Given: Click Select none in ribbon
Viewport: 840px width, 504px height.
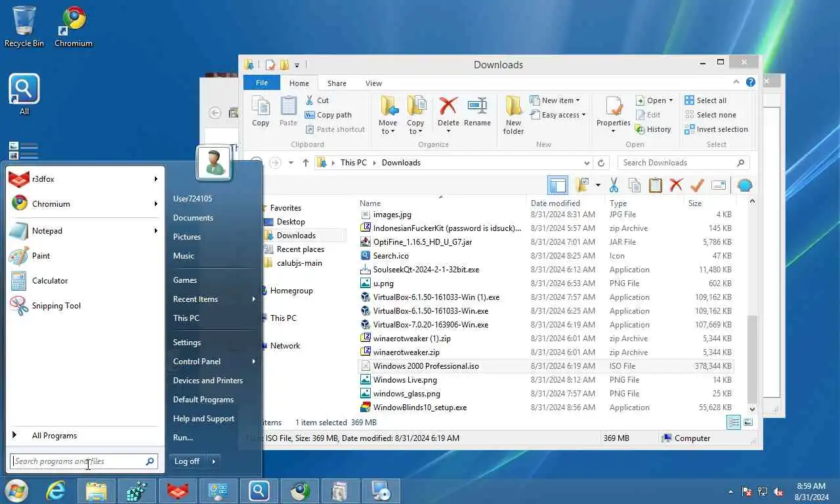Looking at the screenshot, I should click(710, 115).
